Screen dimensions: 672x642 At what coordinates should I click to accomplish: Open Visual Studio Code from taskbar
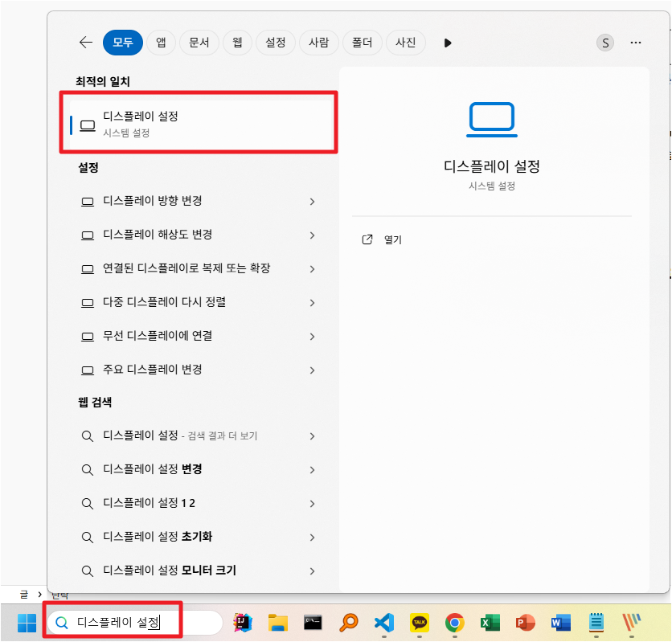tap(384, 623)
